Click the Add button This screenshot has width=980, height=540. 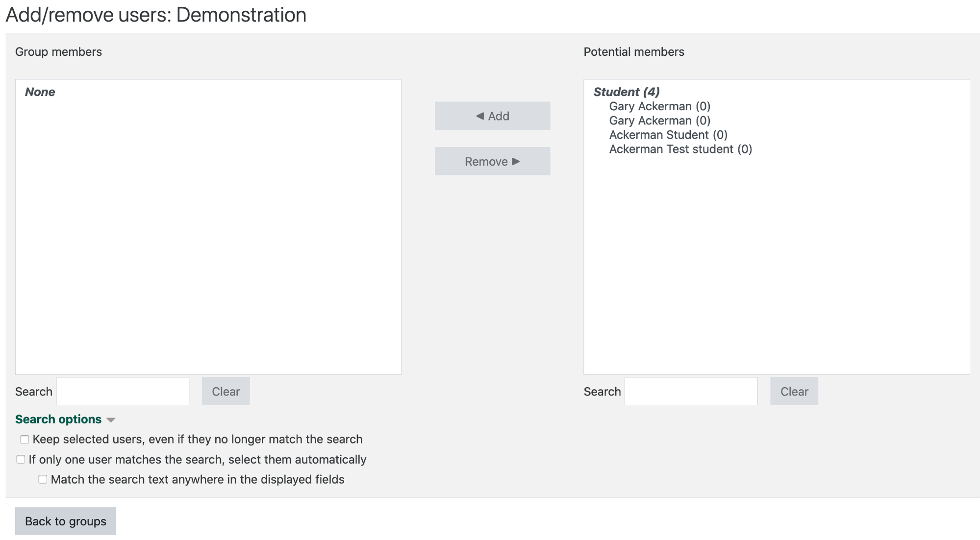pos(492,116)
